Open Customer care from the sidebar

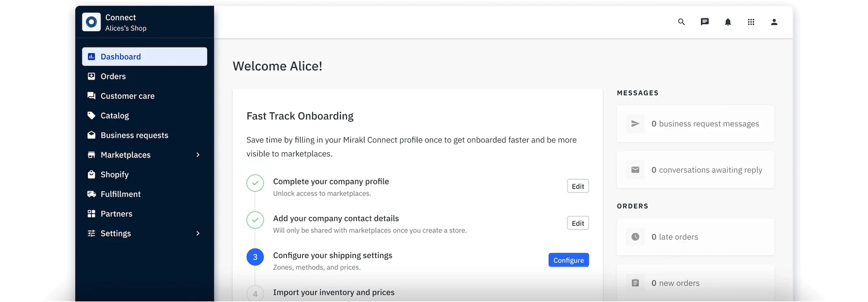(127, 96)
